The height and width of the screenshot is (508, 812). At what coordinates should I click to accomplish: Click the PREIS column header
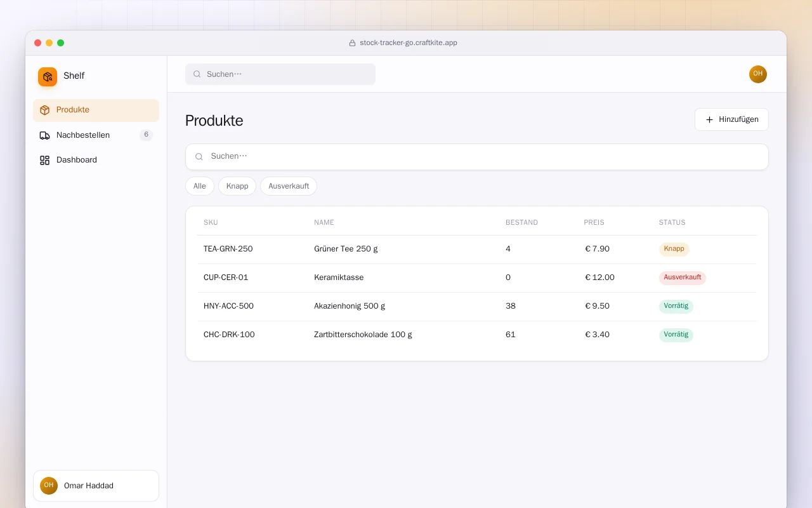tap(594, 223)
